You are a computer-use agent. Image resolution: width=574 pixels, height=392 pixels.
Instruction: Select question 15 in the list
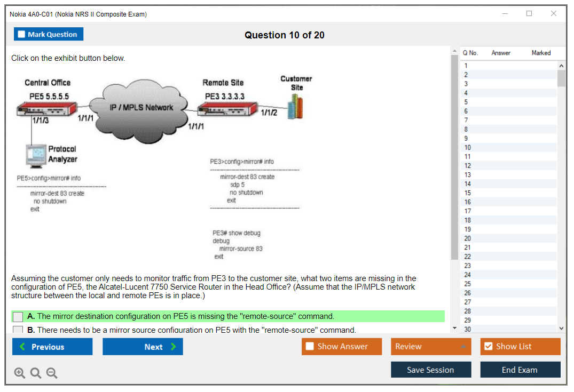(468, 193)
